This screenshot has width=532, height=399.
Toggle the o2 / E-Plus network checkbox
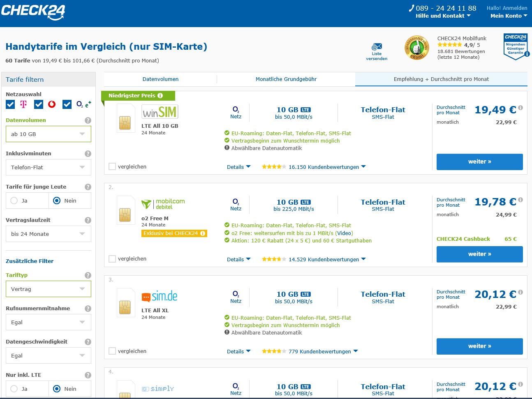[67, 104]
